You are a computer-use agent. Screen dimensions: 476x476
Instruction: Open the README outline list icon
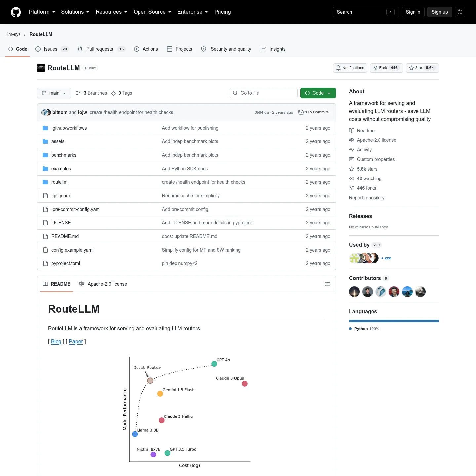click(x=327, y=284)
